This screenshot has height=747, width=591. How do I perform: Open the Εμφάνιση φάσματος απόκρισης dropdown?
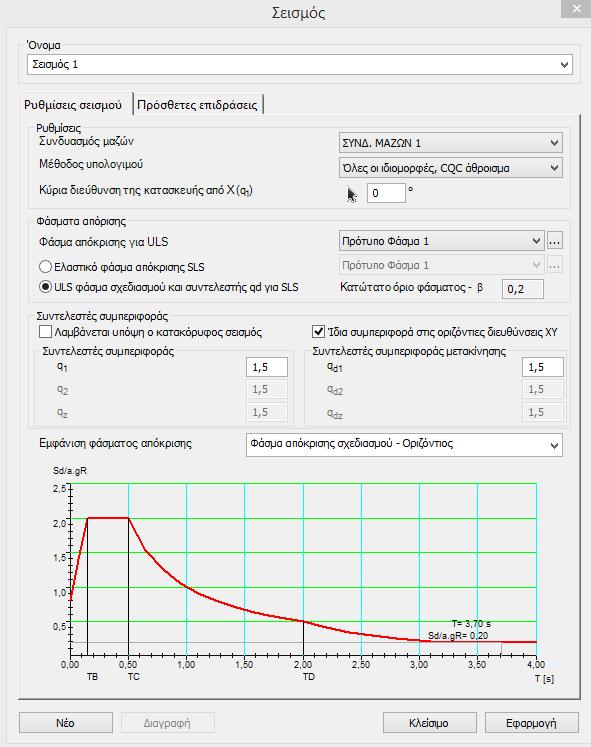(404, 444)
